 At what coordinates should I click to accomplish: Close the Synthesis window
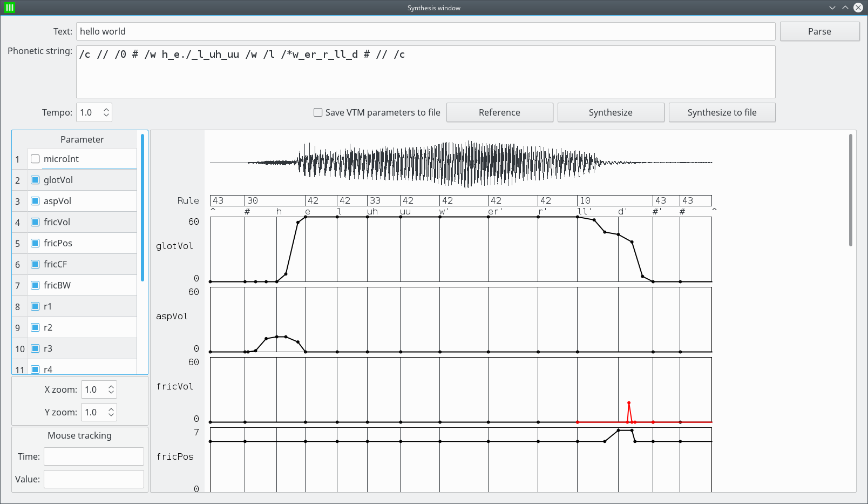tap(858, 8)
